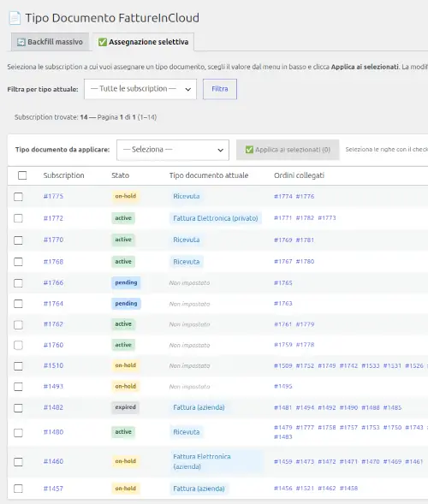Open subscription link #1762

pos(53,324)
